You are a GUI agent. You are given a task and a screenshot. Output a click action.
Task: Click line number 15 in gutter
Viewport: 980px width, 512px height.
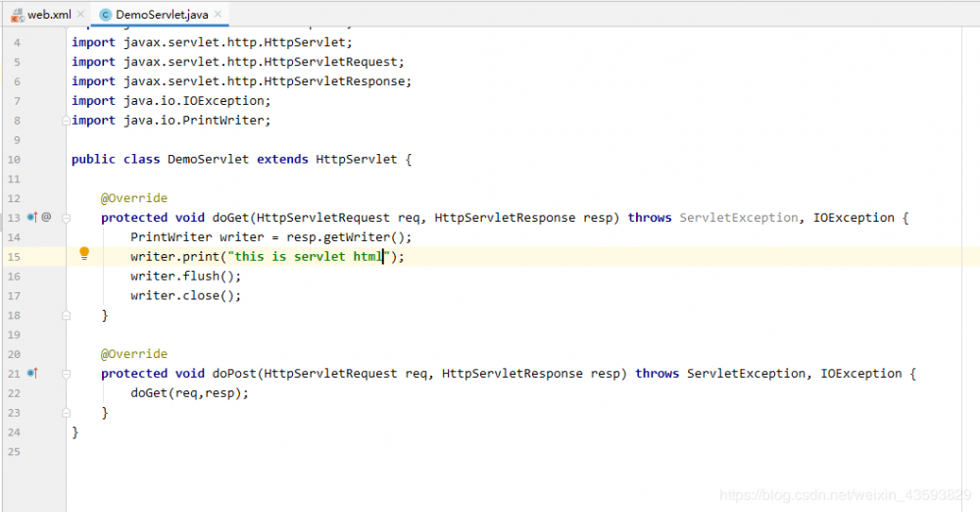coord(14,257)
